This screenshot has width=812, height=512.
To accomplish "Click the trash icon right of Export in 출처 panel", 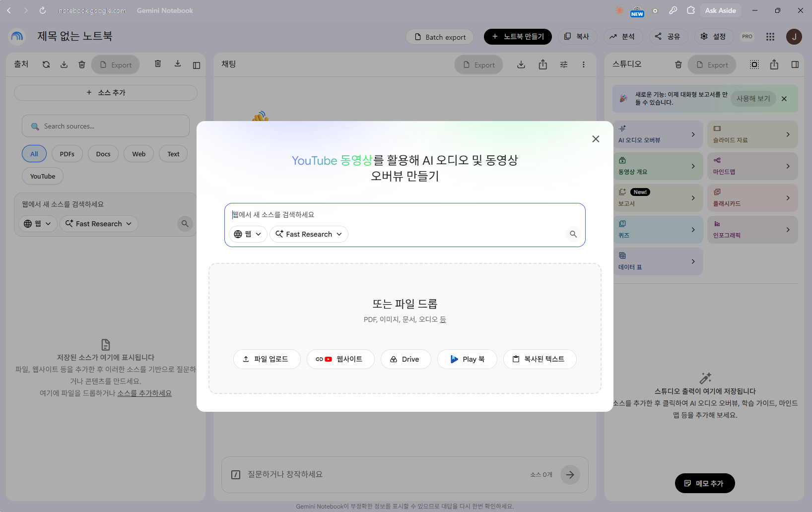I will click(x=158, y=64).
